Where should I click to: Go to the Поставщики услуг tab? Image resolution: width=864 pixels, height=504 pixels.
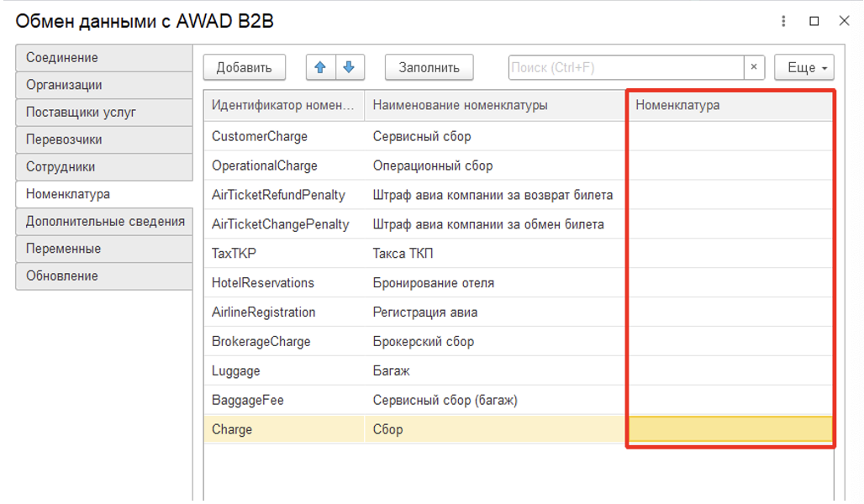click(103, 113)
